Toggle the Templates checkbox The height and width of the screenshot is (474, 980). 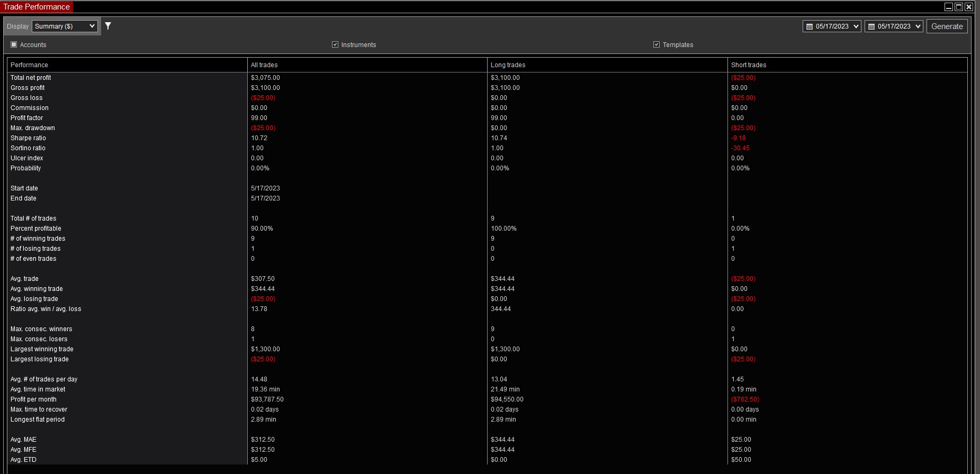[657, 44]
